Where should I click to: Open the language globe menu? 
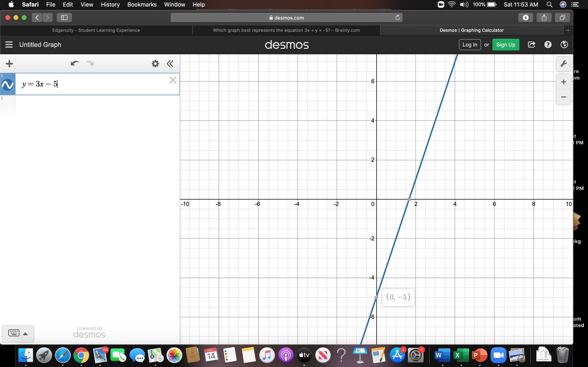(564, 45)
